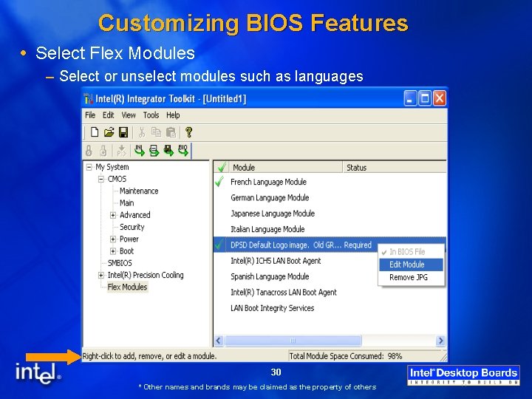The image size is (532, 399).
Task: Select the My System root item
Action: 112,167
